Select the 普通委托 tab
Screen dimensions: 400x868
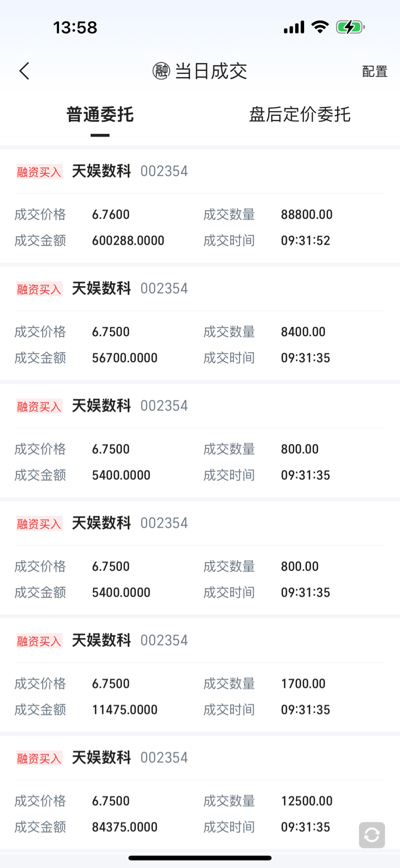(100, 114)
